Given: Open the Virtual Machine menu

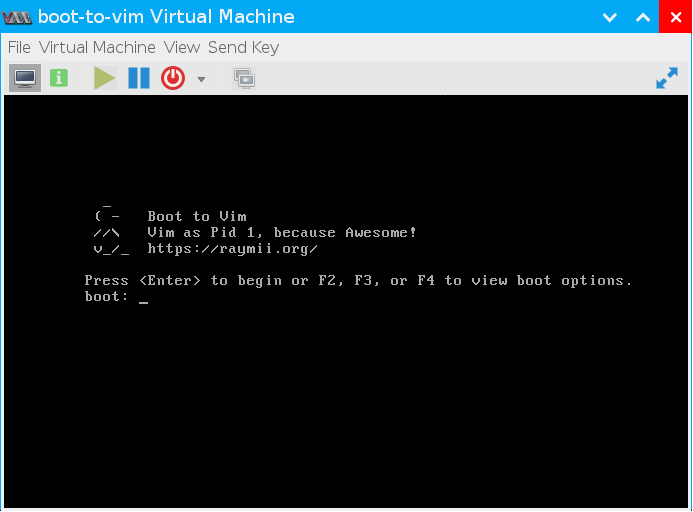Looking at the screenshot, I should pyautogui.click(x=97, y=47).
